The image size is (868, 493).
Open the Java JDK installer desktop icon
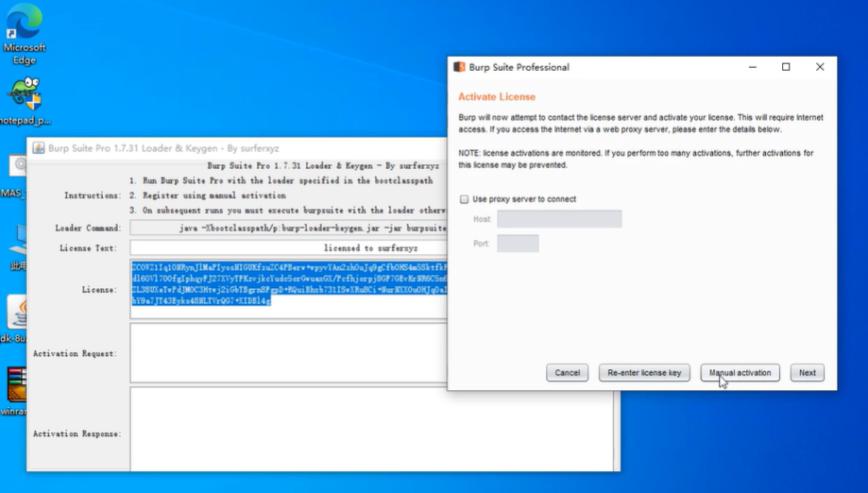coord(16,318)
